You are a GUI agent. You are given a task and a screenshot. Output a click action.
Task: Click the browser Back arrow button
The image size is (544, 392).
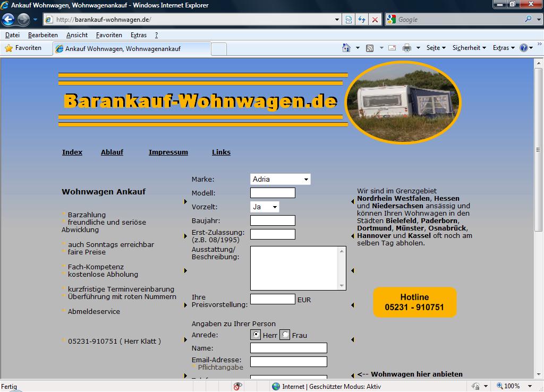[x=8, y=20]
